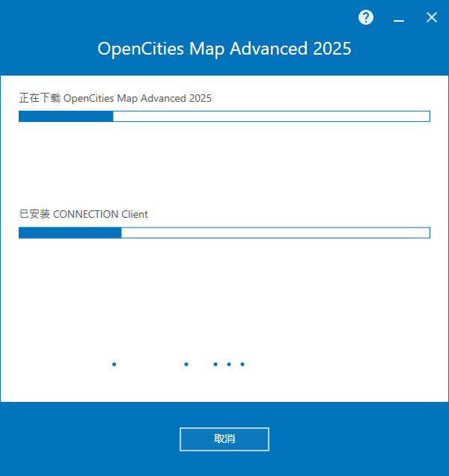Click the OpenCities Map download progress bar

pos(224,116)
